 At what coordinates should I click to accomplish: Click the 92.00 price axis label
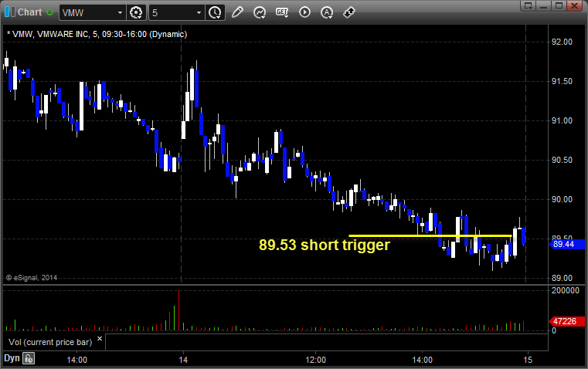click(562, 42)
